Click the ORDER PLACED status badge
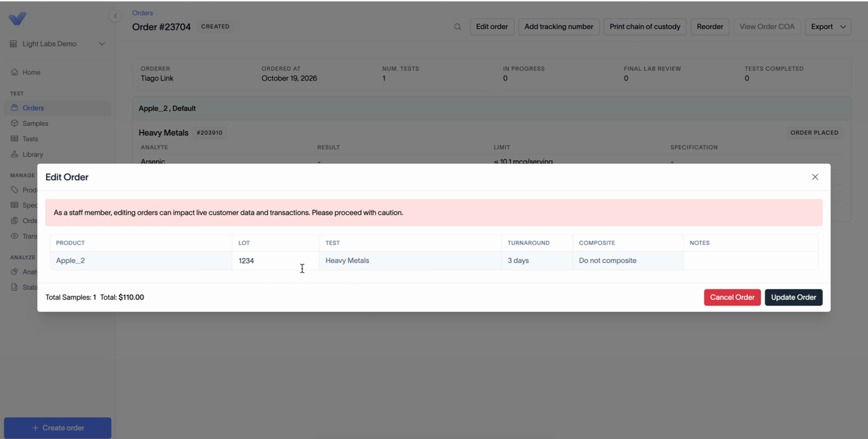Viewport: 868px width, 439px height. (814, 133)
